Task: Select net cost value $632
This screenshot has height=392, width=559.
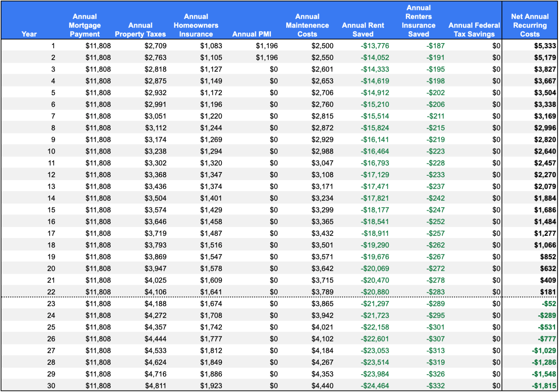Action: click(548, 269)
